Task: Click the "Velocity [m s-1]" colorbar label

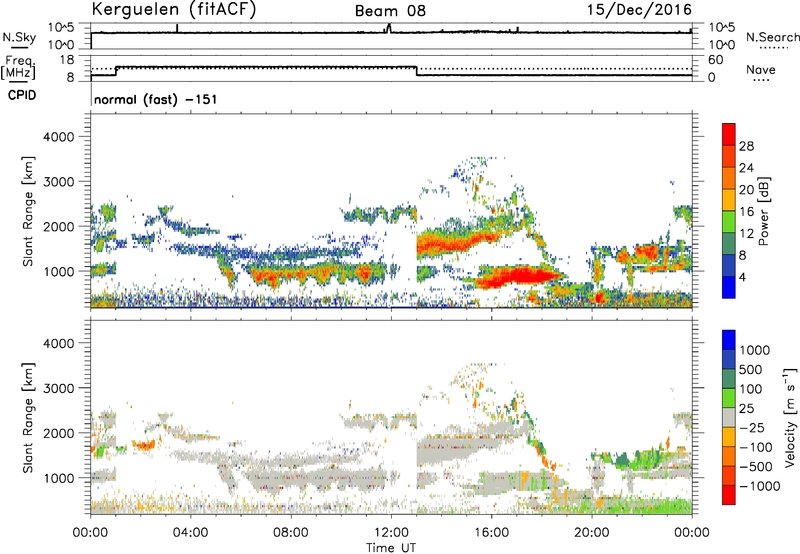Action: tap(790, 418)
